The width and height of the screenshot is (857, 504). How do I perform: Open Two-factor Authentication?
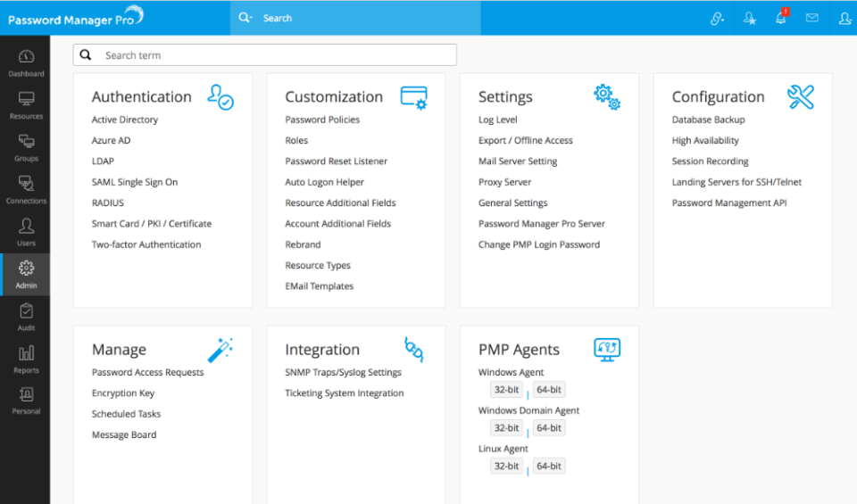tap(146, 244)
